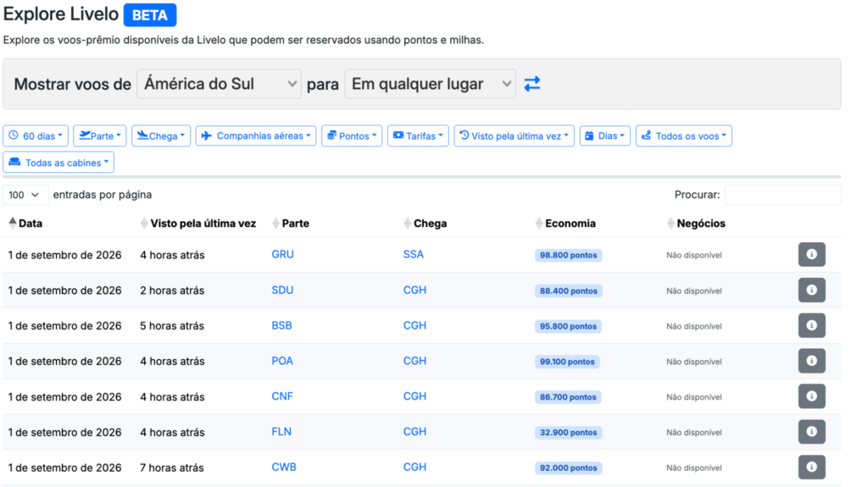Open info button for SDU to CGH row
Screen dimensions: 868x487
click(x=811, y=290)
